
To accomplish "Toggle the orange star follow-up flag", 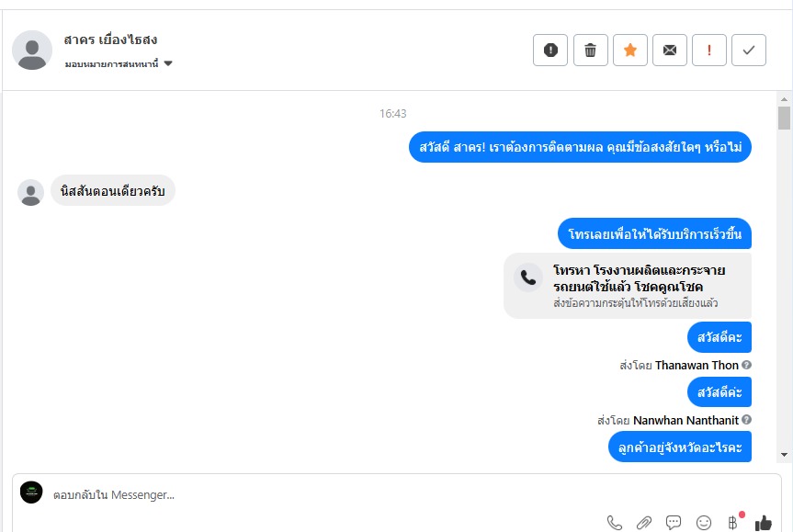I will [630, 50].
